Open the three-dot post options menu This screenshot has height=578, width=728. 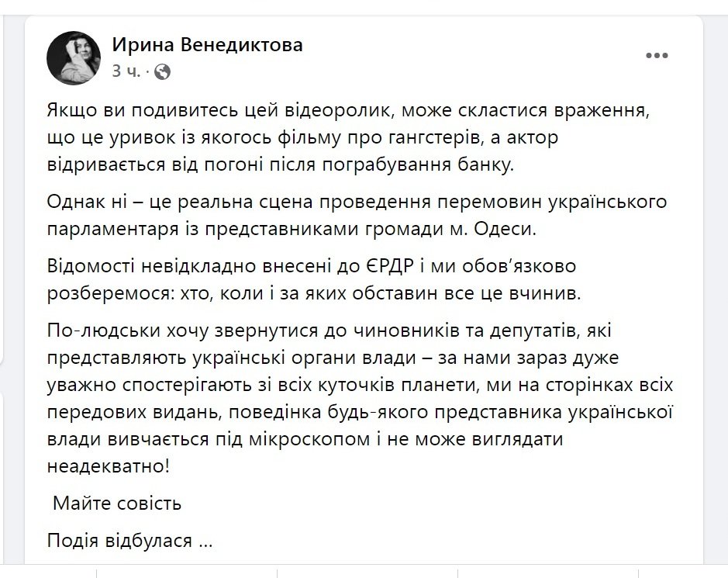tap(657, 56)
